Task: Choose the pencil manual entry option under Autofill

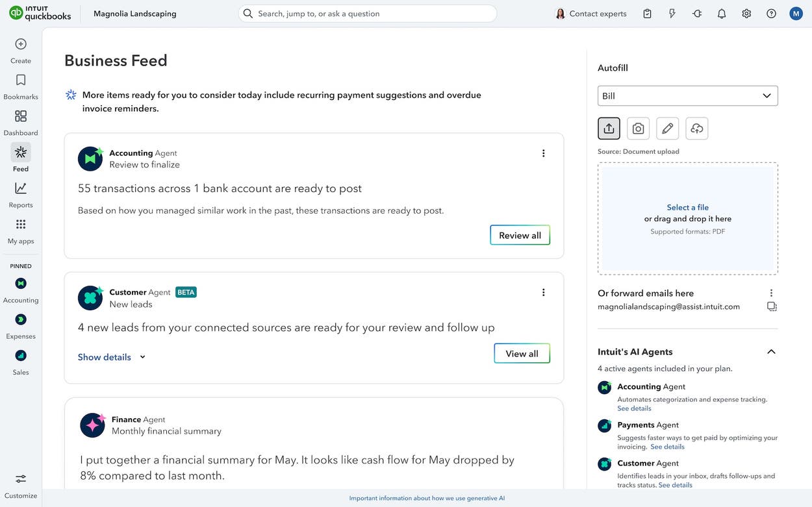Action: 667,128
